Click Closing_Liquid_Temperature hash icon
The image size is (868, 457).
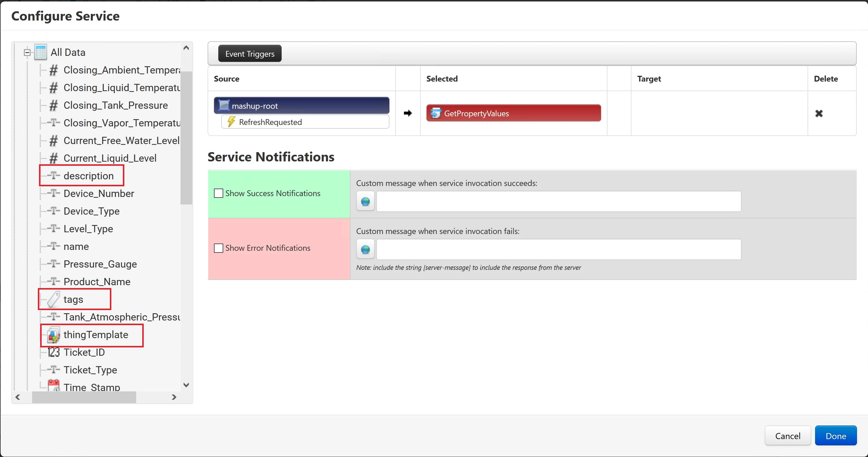[x=53, y=88]
